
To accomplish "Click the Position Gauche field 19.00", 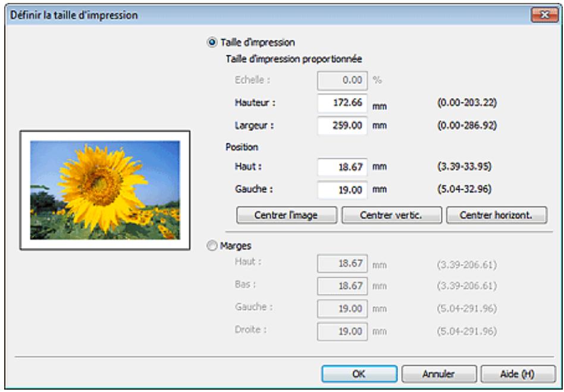I will tap(343, 190).
